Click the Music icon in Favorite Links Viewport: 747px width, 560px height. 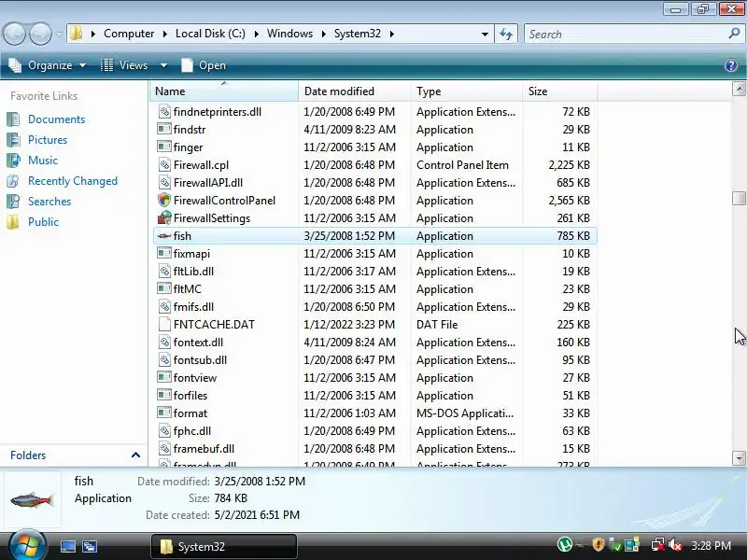13,161
